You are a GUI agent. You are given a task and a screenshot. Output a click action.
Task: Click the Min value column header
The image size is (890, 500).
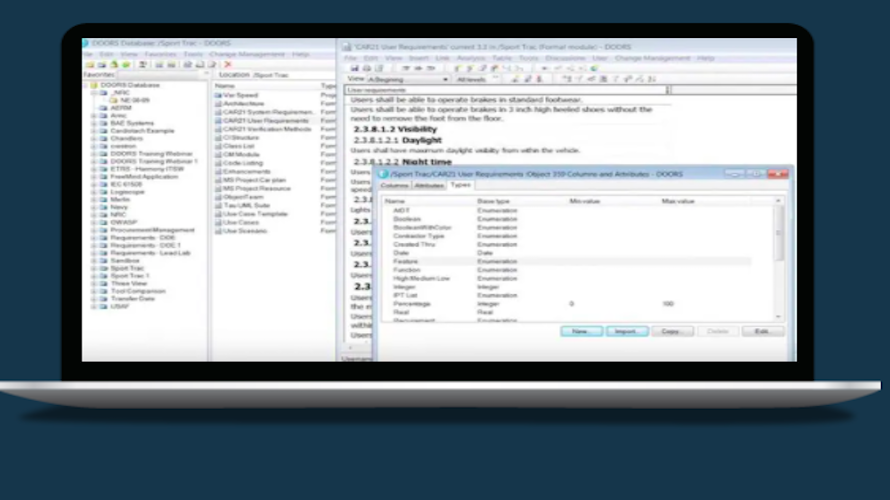click(585, 201)
